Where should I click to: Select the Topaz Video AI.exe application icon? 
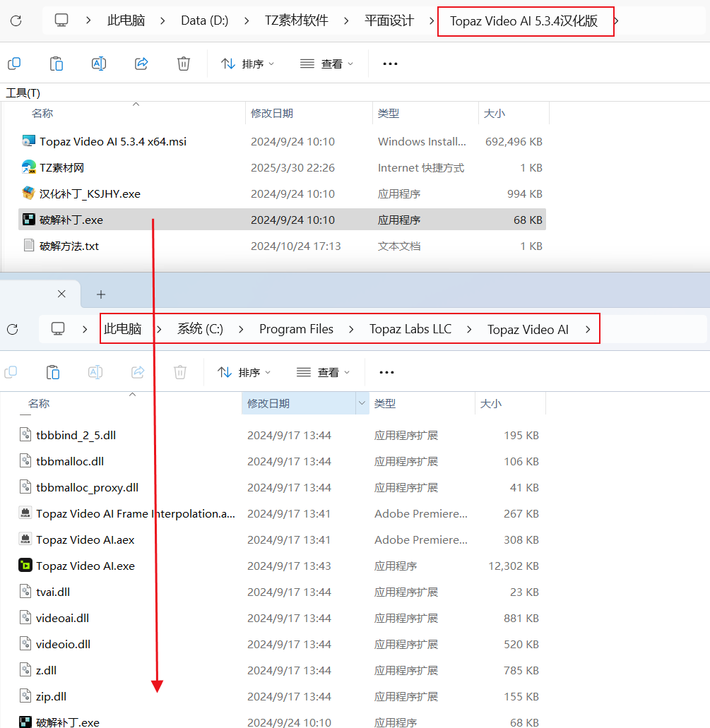(25, 566)
